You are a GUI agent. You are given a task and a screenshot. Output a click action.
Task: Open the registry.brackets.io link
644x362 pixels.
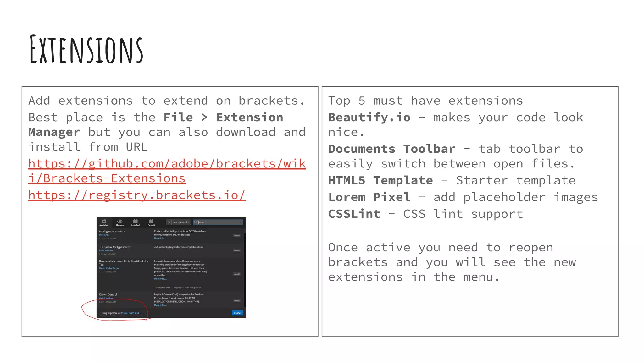point(136,195)
